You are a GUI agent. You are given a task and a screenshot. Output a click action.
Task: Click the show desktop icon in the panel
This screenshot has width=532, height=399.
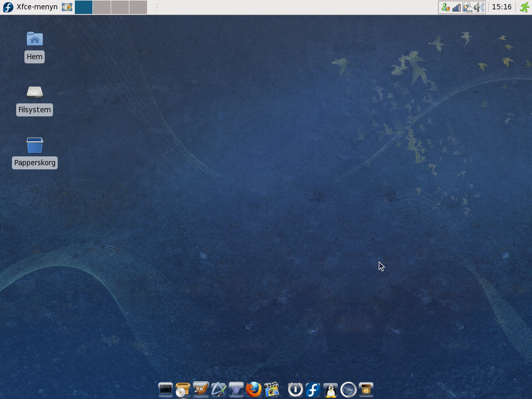pos(67,7)
